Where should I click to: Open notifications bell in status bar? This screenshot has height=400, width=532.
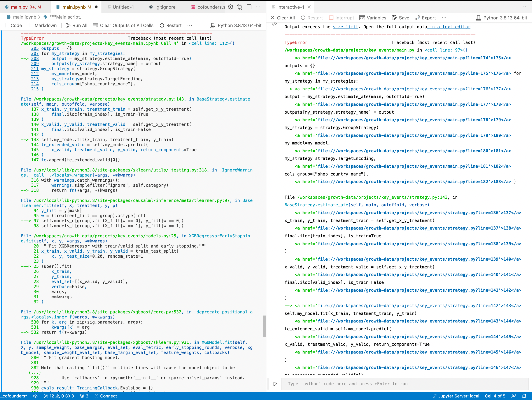click(524, 396)
